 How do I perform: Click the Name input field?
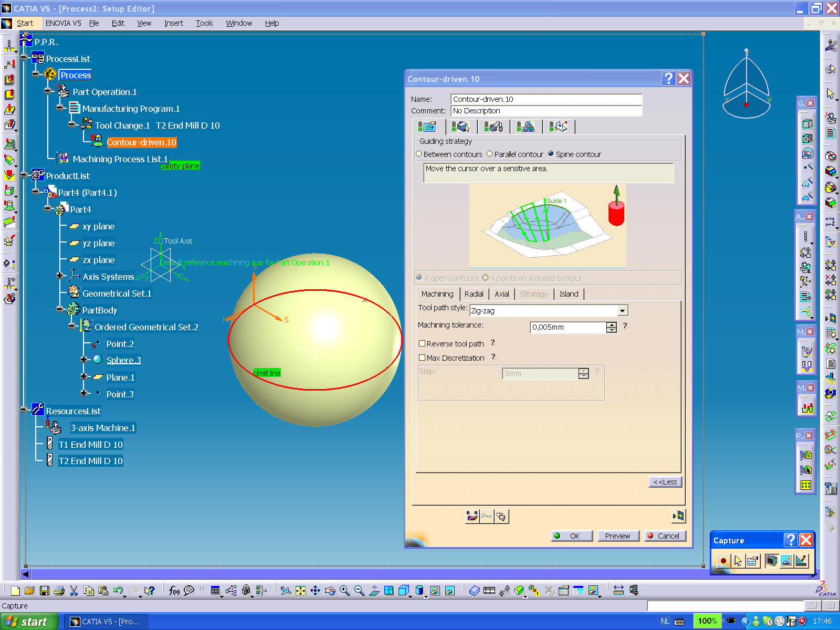546,99
